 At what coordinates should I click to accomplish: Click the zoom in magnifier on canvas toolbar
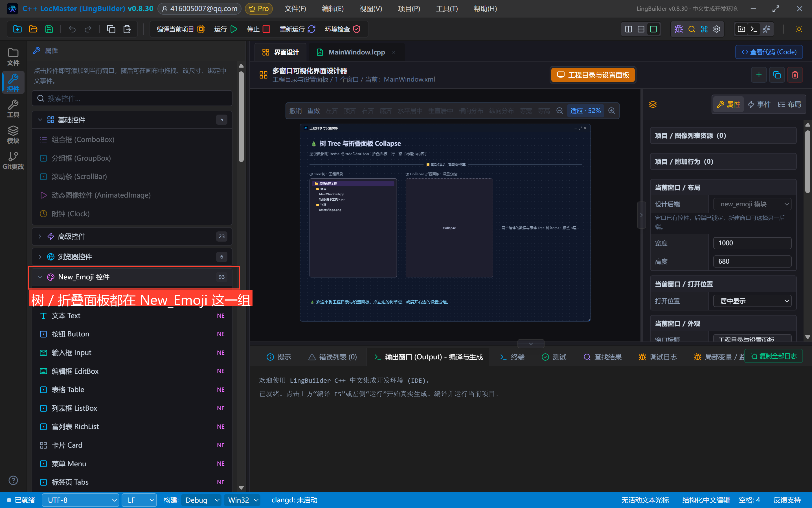pos(612,111)
